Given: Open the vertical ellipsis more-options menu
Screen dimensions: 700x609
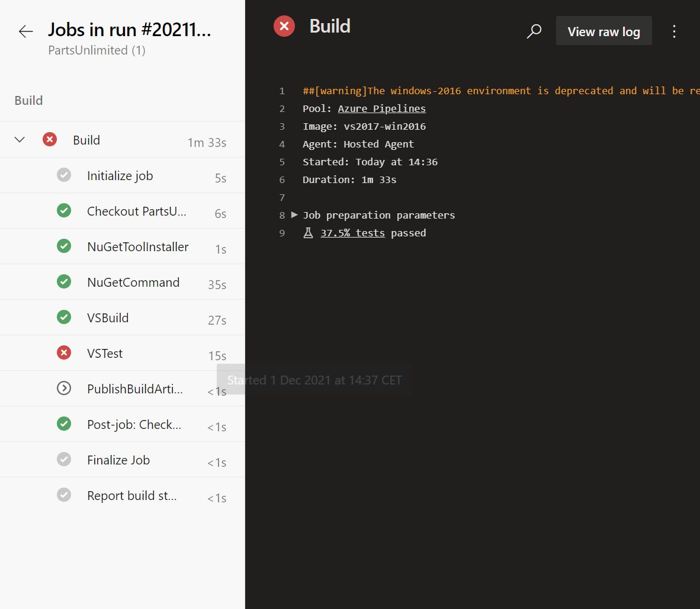Looking at the screenshot, I should (674, 31).
